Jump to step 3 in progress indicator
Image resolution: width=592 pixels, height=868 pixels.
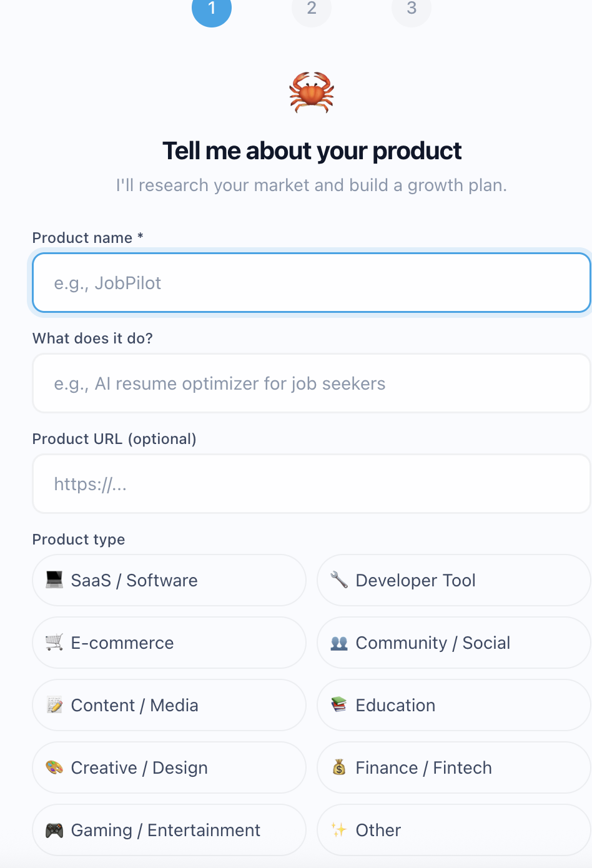[412, 9]
